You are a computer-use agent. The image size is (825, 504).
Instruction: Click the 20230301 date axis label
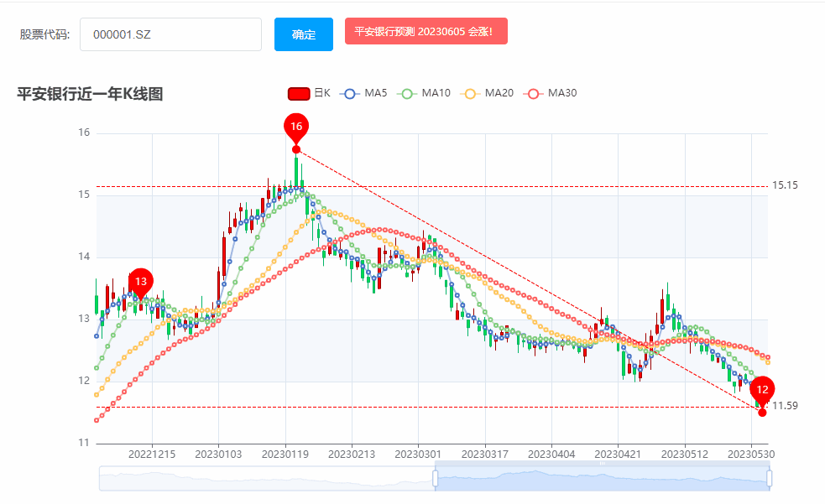(418, 455)
